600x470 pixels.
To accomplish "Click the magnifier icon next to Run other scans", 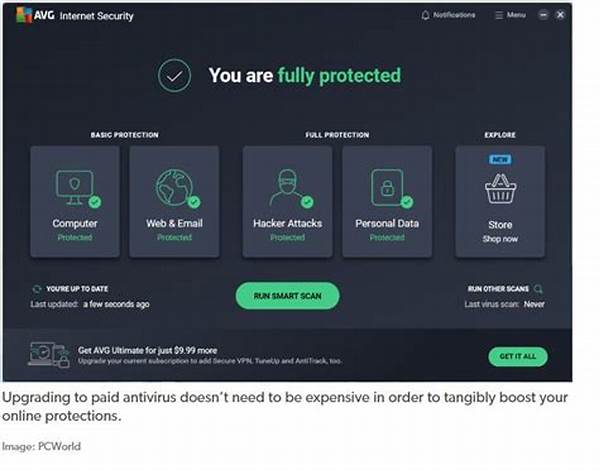I will [538, 288].
